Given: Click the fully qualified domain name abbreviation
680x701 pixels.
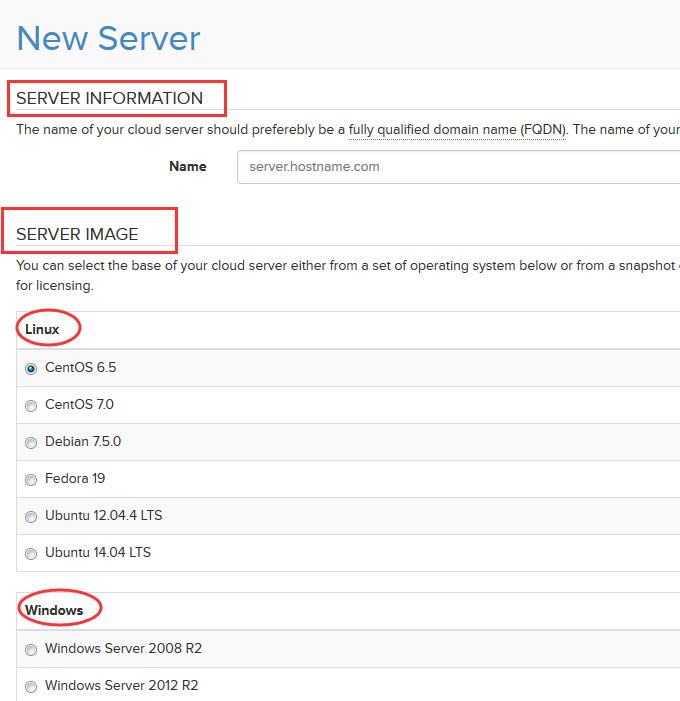Looking at the screenshot, I should (457, 130).
